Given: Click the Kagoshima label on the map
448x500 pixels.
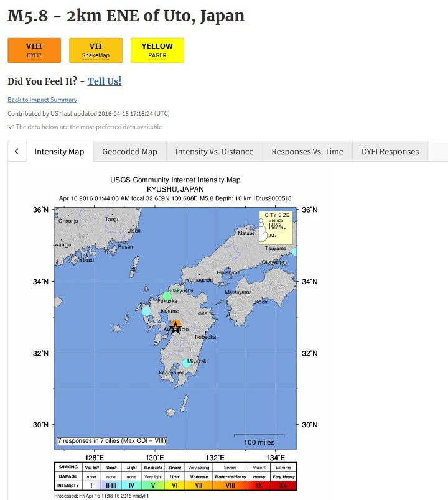Looking at the screenshot, I should coord(171,373).
